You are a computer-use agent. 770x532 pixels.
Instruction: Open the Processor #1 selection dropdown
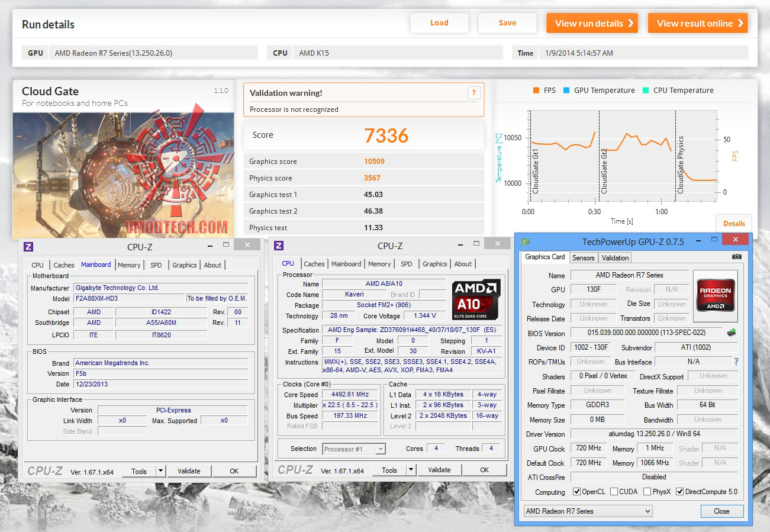[x=354, y=449]
